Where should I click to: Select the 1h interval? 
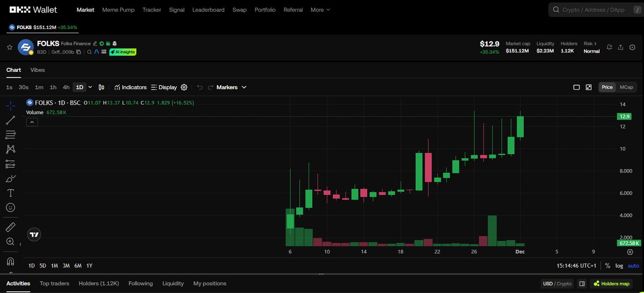coord(53,87)
